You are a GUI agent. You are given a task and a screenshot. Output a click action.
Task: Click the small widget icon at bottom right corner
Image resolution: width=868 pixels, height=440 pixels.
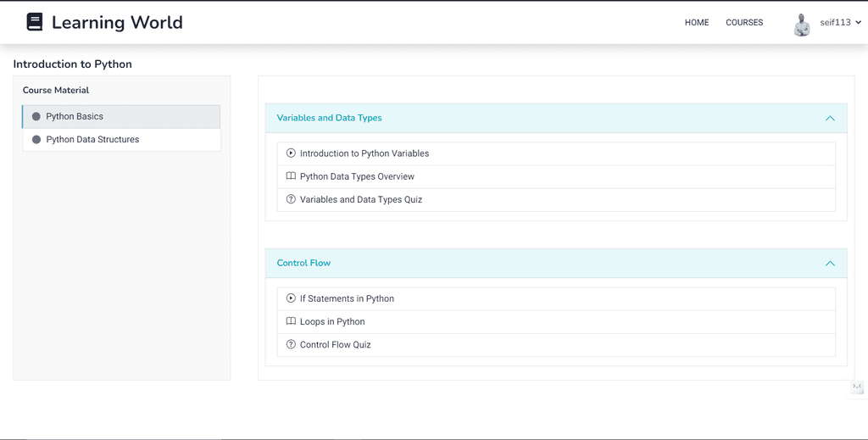857,387
